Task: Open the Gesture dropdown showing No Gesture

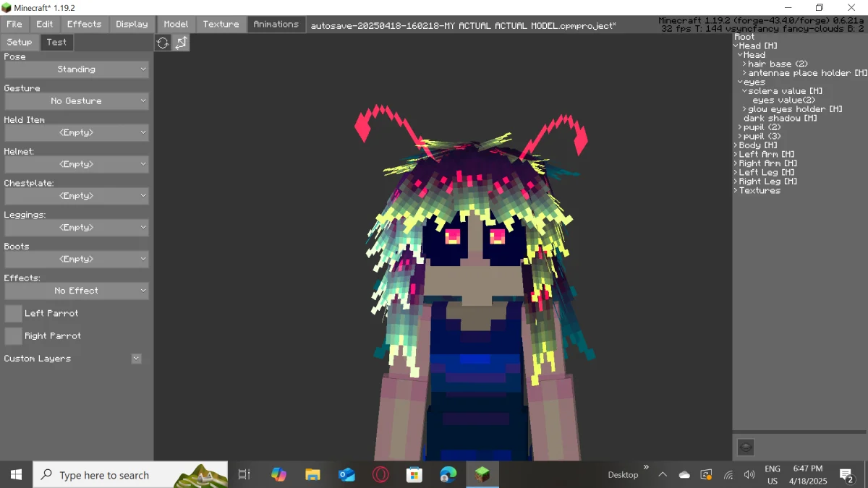Action: coord(77,101)
